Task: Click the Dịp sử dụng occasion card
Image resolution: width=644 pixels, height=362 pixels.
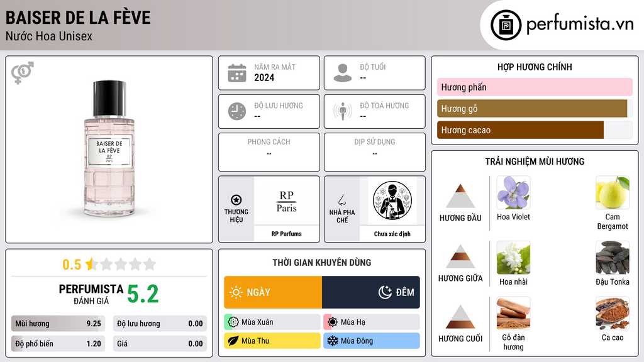Action: pyautogui.click(x=375, y=152)
